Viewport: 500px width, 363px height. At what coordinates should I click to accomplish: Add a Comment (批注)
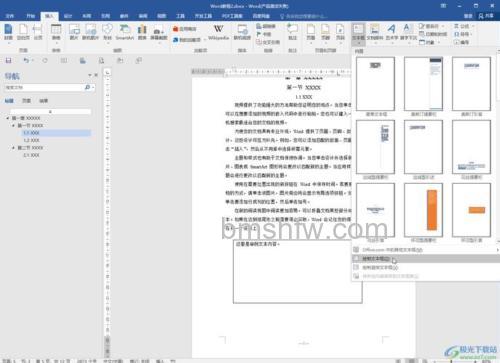click(x=292, y=33)
